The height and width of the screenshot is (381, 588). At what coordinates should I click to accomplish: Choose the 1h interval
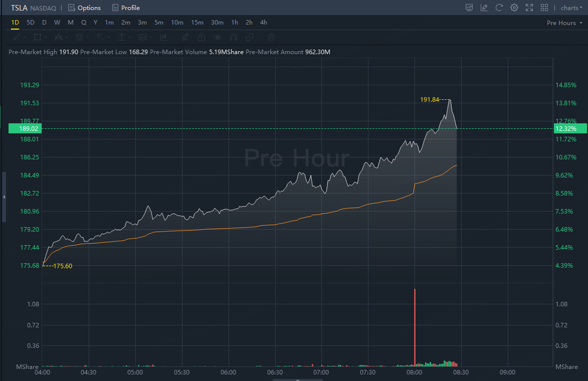(235, 23)
